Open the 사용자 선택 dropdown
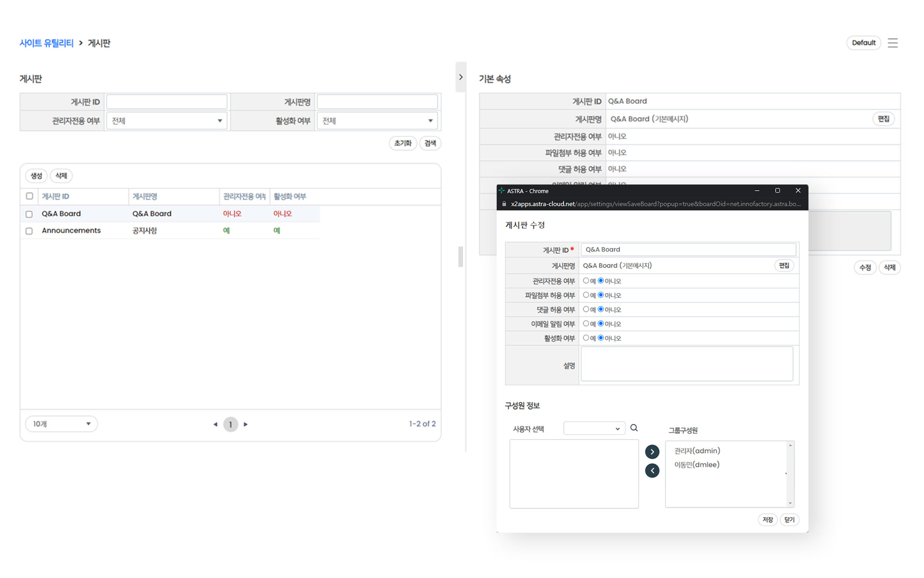Viewport: 924px width, 578px height. point(594,428)
